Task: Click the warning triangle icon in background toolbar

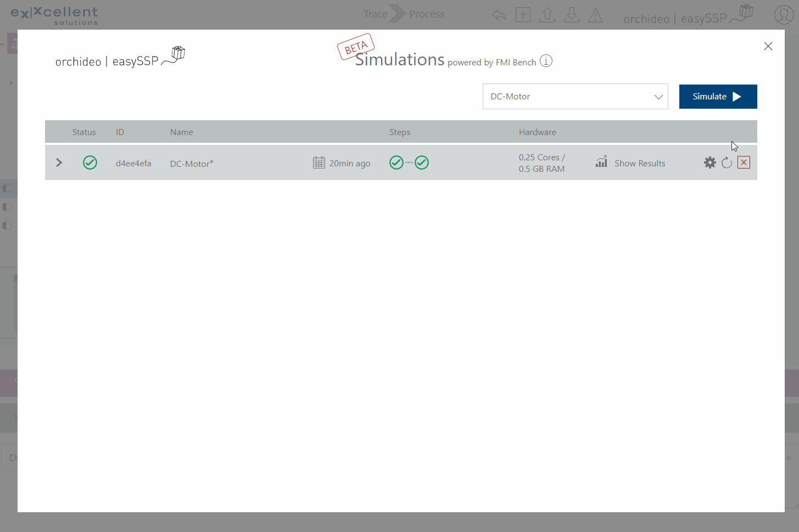Action: point(596,15)
